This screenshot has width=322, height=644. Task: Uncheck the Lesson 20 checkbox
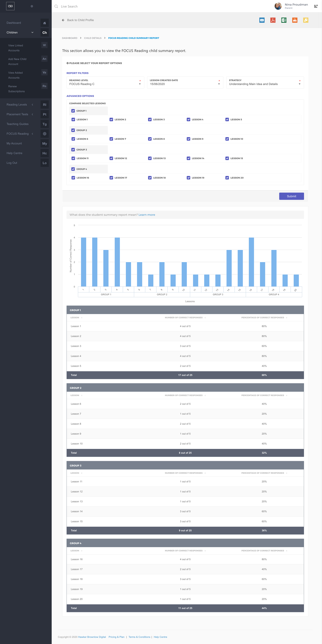[227, 178]
